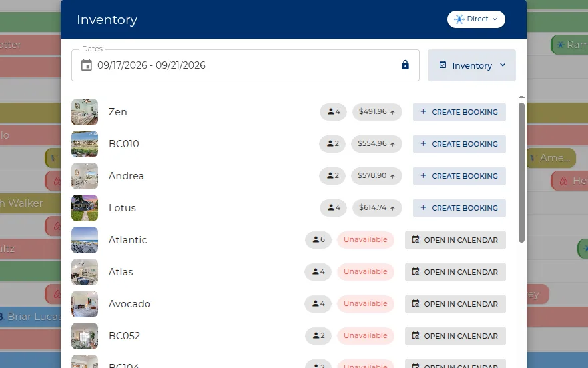The height and width of the screenshot is (368, 588).
Task: Open the Atlantic property thumbnail
Action: [x=85, y=240]
